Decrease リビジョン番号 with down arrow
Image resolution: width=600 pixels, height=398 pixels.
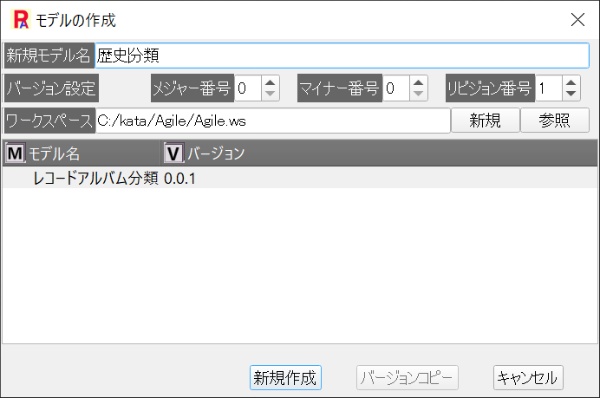(x=571, y=94)
